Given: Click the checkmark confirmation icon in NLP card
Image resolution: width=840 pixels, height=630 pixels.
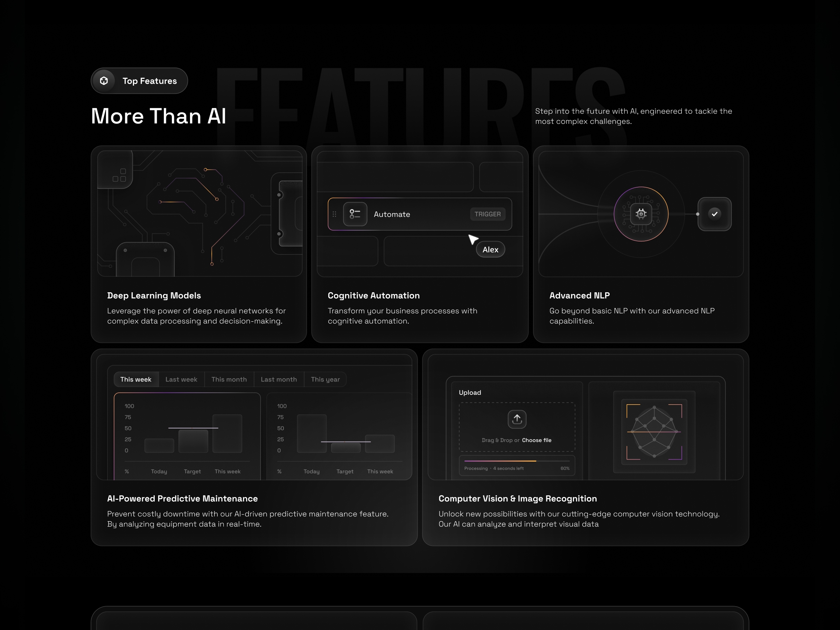Looking at the screenshot, I should pyautogui.click(x=714, y=214).
